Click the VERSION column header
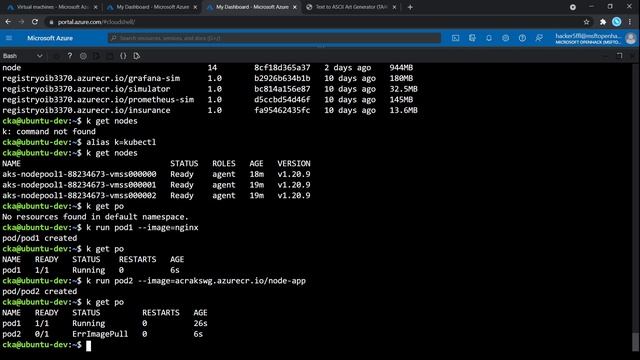Screen dimensions: 640x360 click(294, 164)
